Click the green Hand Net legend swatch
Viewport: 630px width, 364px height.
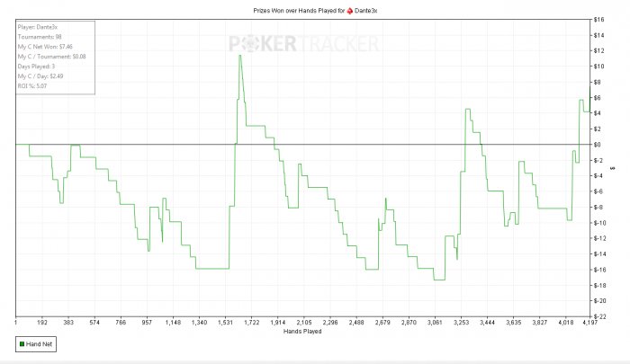pos(22,344)
